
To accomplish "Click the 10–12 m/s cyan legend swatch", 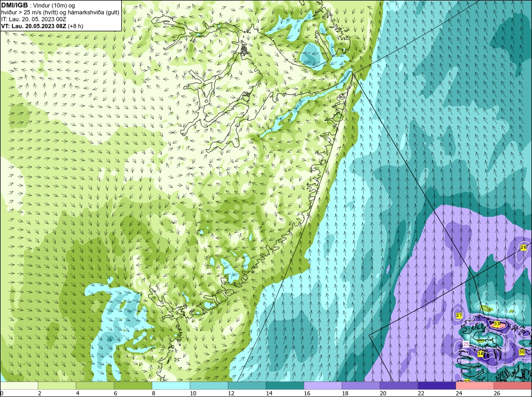I will coord(209,386).
